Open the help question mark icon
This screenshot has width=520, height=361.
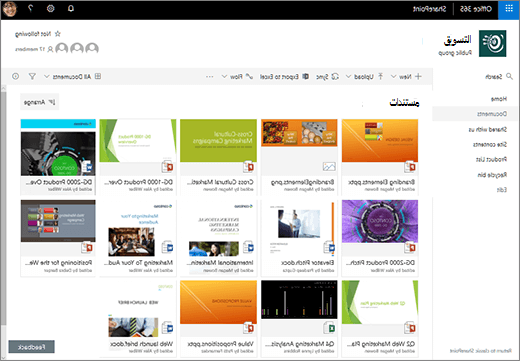pyautogui.click(x=30, y=9)
